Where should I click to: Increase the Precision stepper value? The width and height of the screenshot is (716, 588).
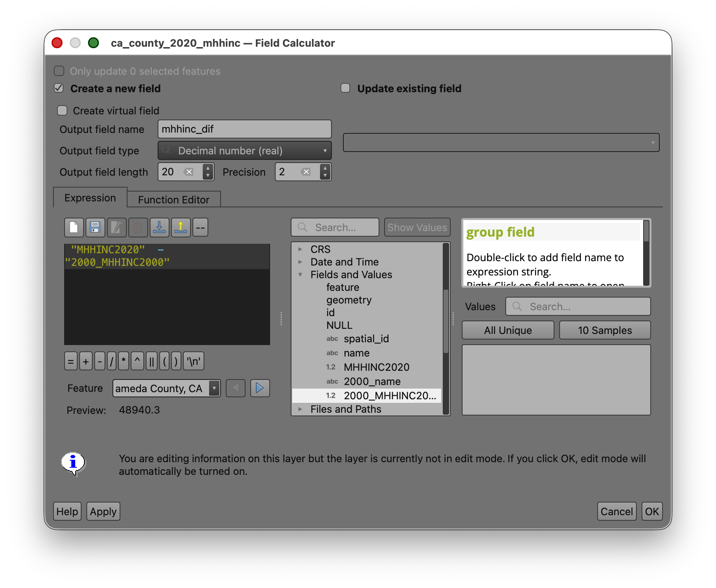tap(325, 169)
